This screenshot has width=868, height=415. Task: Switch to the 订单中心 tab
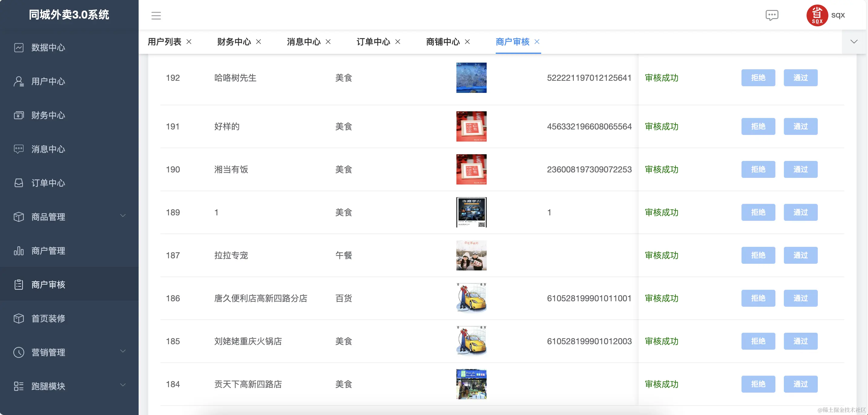pyautogui.click(x=373, y=42)
